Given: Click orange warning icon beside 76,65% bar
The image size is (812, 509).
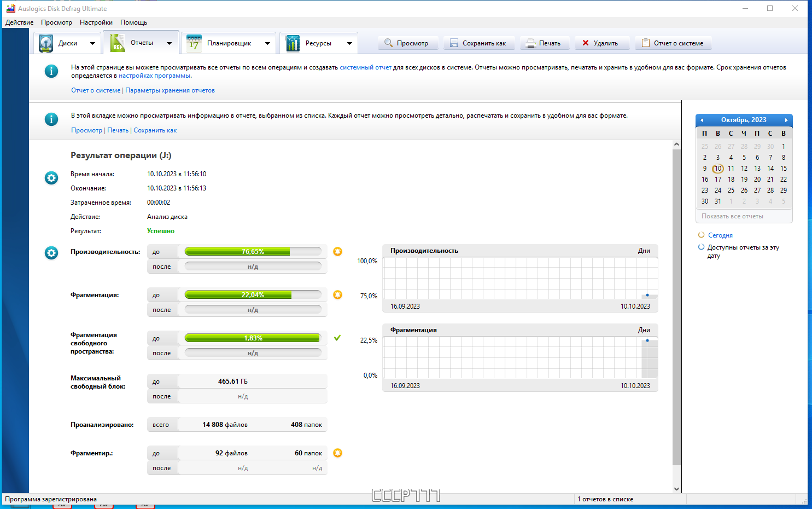Looking at the screenshot, I should pyautogui.click(x=337, y=251).
